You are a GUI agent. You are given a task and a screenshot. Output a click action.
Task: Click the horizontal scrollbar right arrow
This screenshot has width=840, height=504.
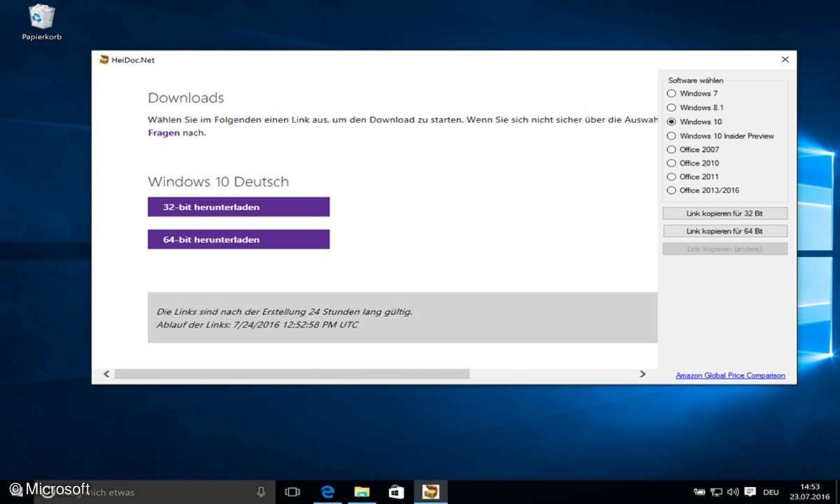pos(643,374)
